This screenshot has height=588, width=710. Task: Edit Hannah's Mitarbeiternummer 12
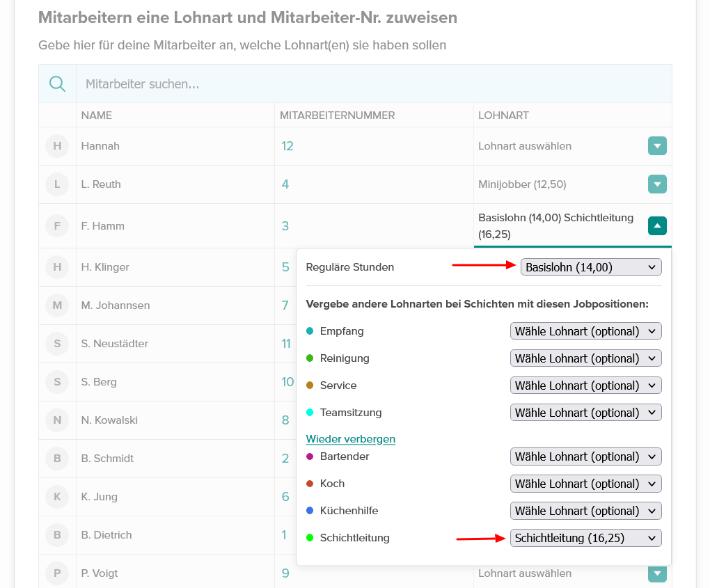point(287,145)
